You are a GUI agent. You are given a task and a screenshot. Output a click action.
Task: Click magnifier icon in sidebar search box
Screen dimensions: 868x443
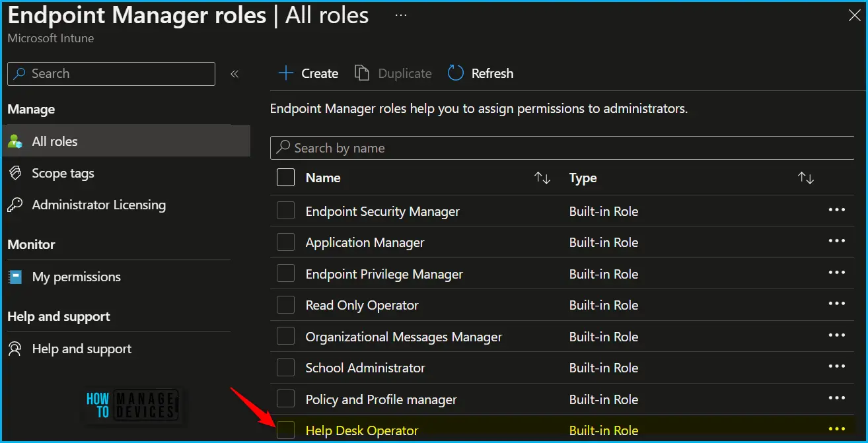pyautogui.click(x=20, y=74)
